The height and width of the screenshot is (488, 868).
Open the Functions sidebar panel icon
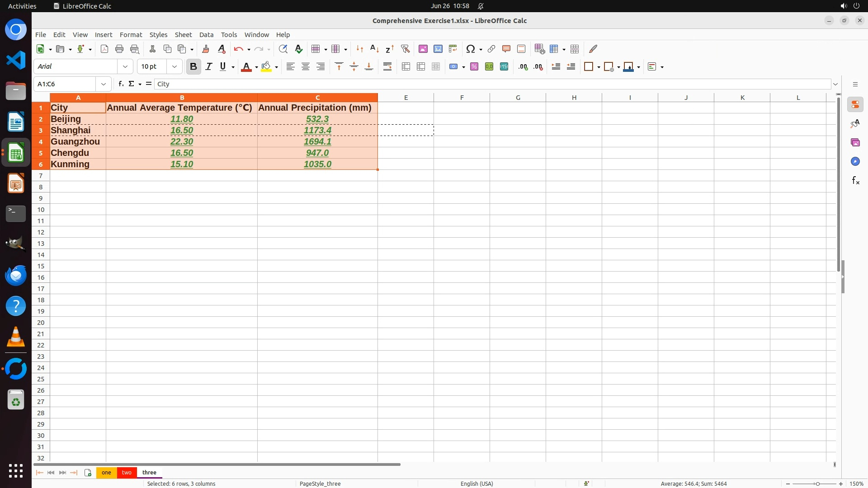click(x=855, y=181)
